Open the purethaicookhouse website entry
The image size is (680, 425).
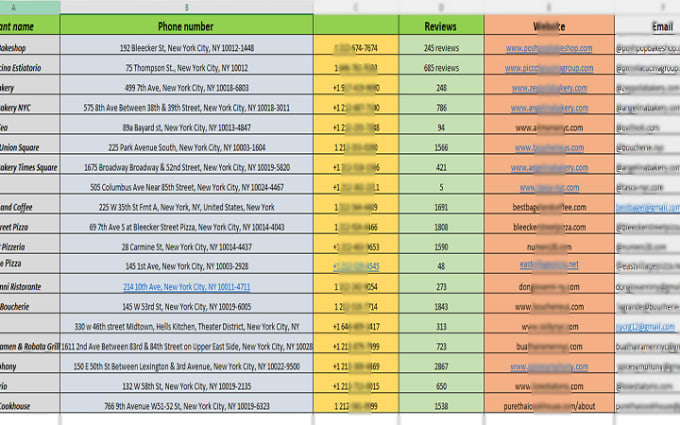[549, 406]
